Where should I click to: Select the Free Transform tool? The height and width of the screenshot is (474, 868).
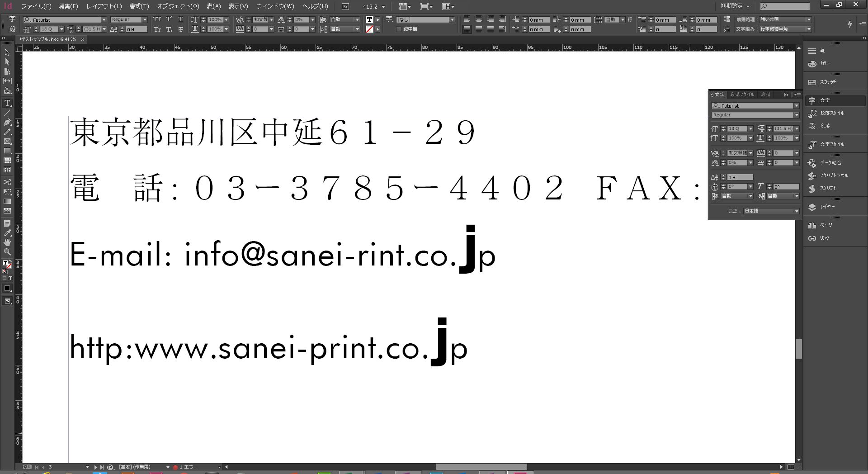pyautogui.click(x=7, y=192)
